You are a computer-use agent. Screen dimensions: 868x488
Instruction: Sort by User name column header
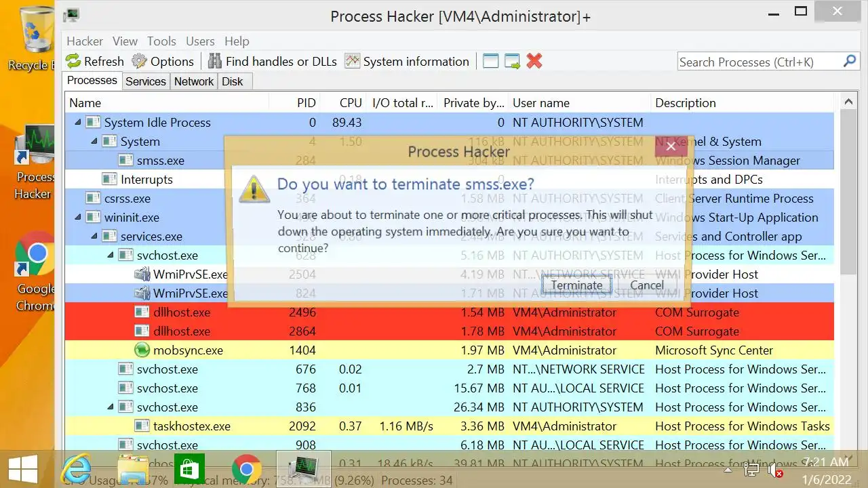coord(578,103)
